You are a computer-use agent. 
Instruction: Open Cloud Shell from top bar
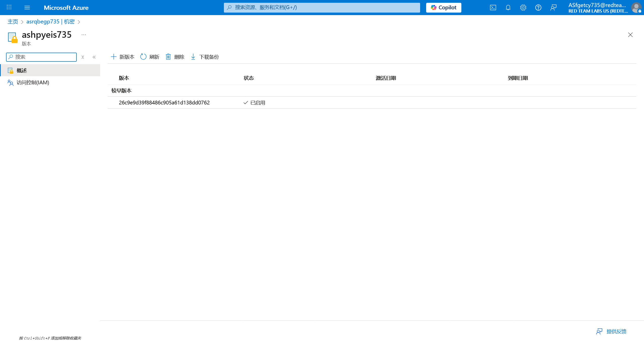pyautogui.click(x=493, y=8)
